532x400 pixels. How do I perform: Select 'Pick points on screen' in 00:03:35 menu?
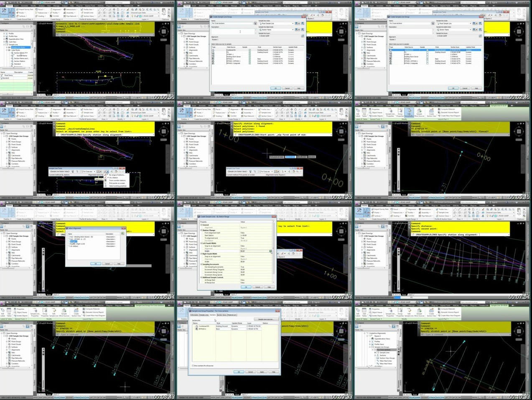coord(117,183)
